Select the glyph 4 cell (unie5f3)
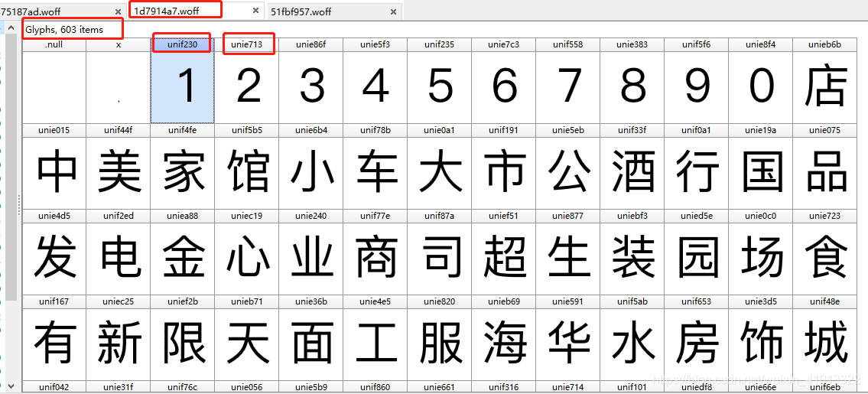This screenshot has height=394, width=868. 375,80
